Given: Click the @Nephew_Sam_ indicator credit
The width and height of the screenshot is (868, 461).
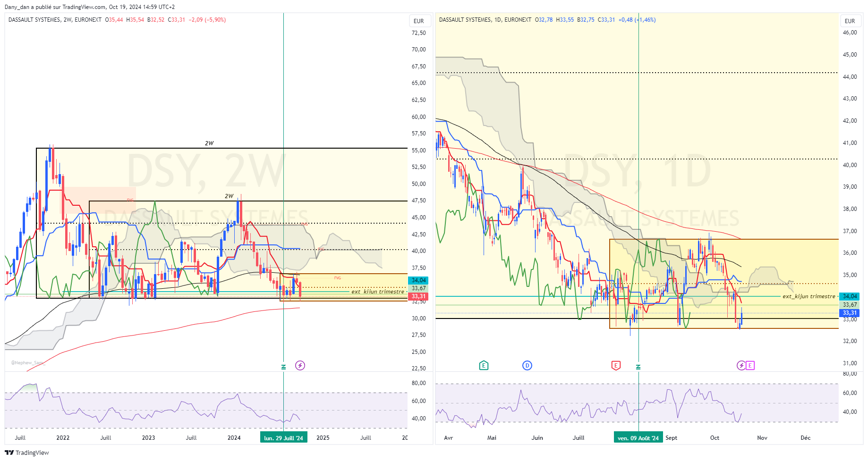Looking at the screenshot, I should 28,363.
